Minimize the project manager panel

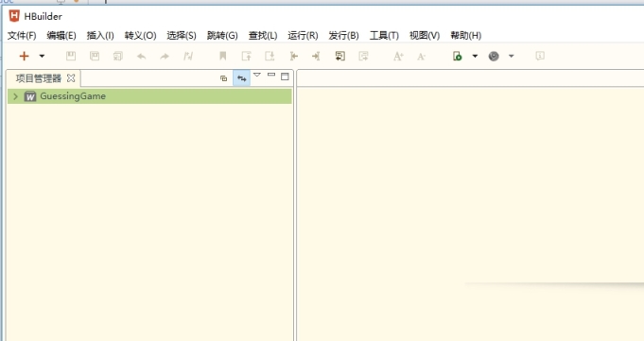point(271,75)
